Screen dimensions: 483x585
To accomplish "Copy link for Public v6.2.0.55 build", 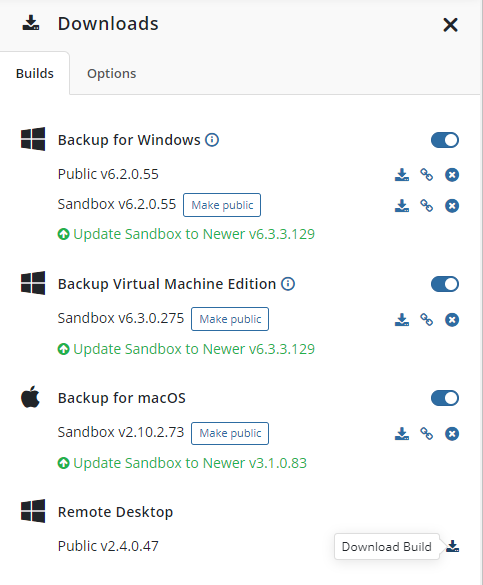I will (427, 175).
